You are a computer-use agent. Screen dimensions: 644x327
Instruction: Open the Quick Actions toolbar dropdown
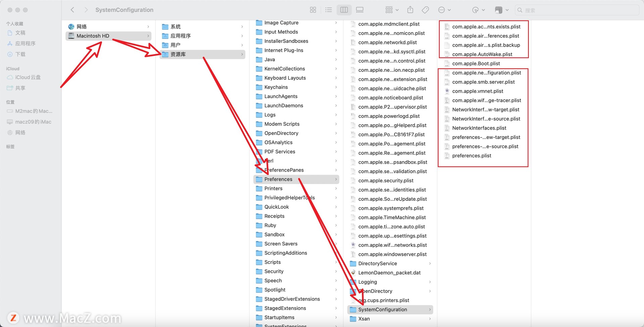[x=479, y=10]
